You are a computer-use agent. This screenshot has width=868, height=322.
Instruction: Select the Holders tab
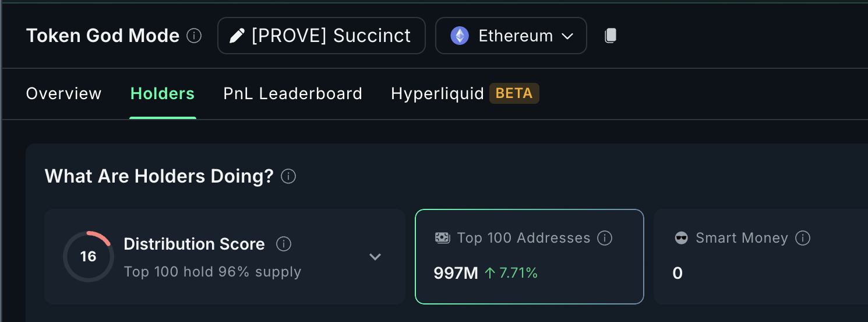click(163, 93)
